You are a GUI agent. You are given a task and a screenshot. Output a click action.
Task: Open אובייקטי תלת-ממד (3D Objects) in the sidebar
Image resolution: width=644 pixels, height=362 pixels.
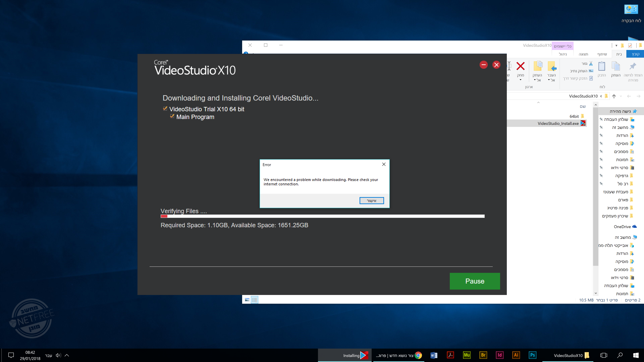click(x=616, y=245)
